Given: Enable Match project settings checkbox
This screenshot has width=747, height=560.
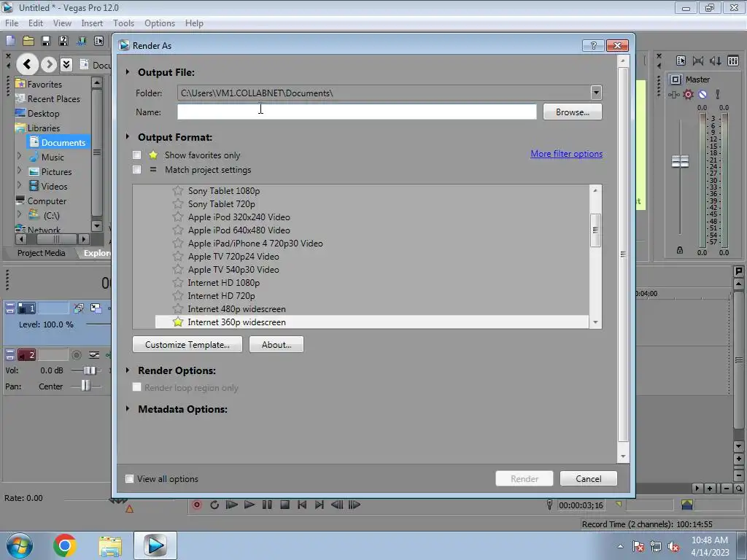Looking at the screenshot, I should tap(136, 169).
